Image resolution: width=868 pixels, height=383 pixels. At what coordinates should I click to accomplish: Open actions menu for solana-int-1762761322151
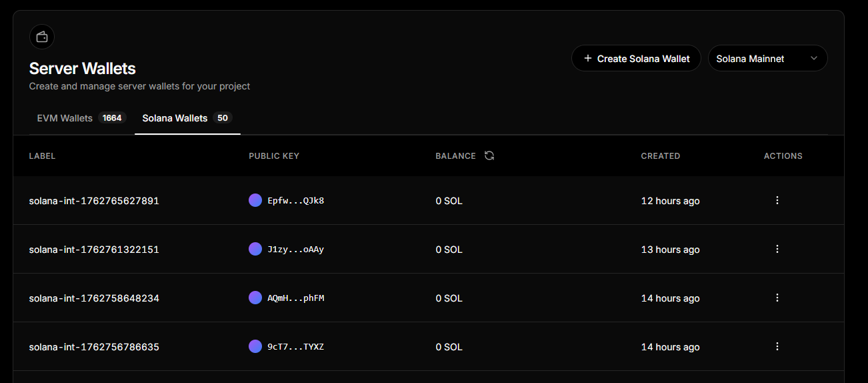[x=777, y=249]
